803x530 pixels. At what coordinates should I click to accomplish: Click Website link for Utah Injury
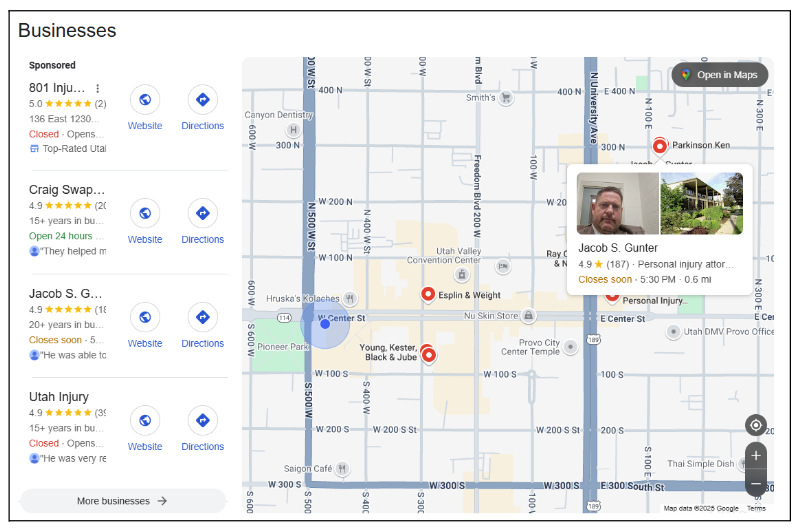pos(145,447)
